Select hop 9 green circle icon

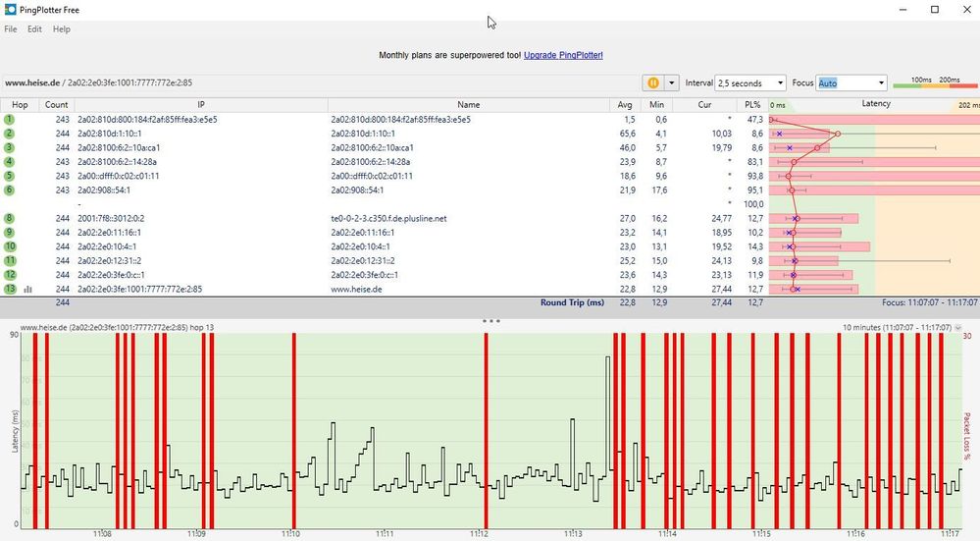(10, 232)
